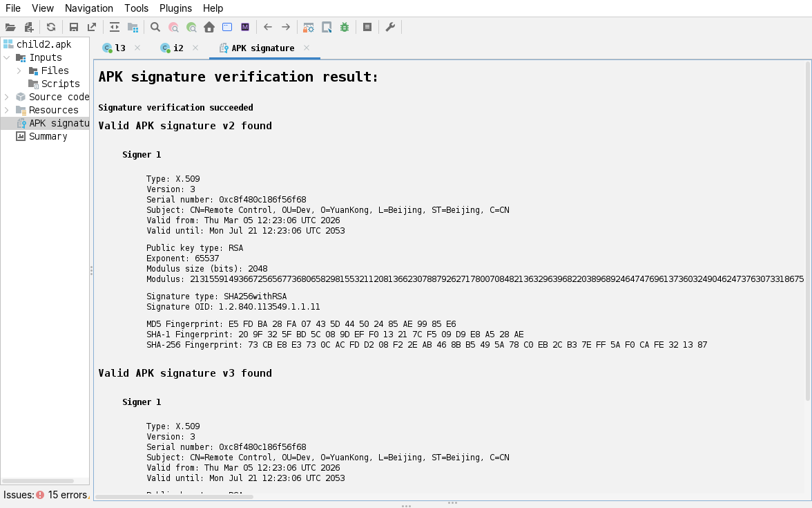Image resolution: width=812 pixels, height=508 pixels.
Task: Toggle the Sync with editor icon
Action: coord(115,28)
